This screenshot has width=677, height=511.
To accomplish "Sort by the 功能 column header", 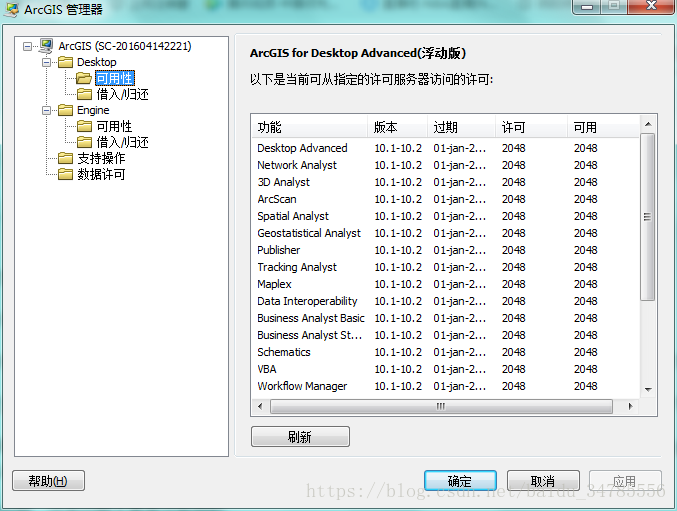I will pyautogui.click(x=309, y=127).
